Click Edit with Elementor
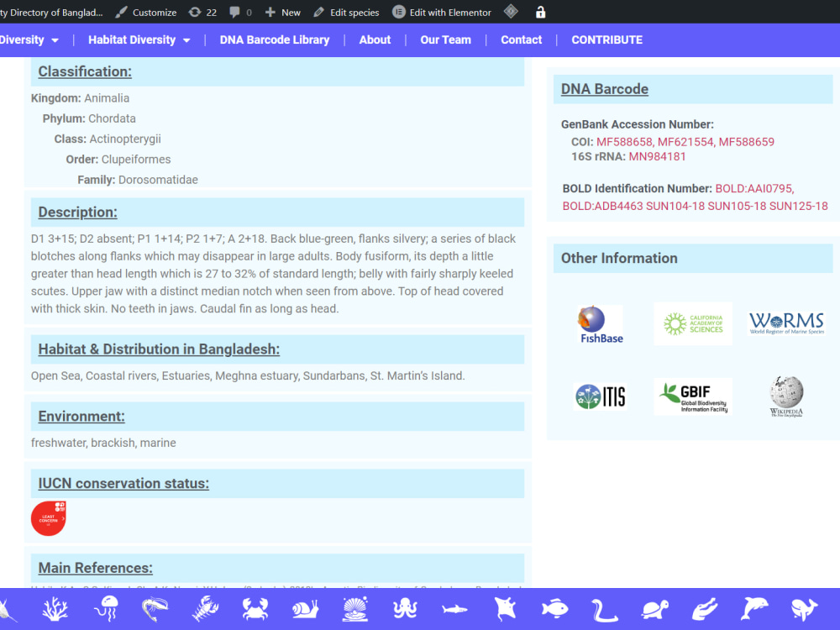 (442, 12)
